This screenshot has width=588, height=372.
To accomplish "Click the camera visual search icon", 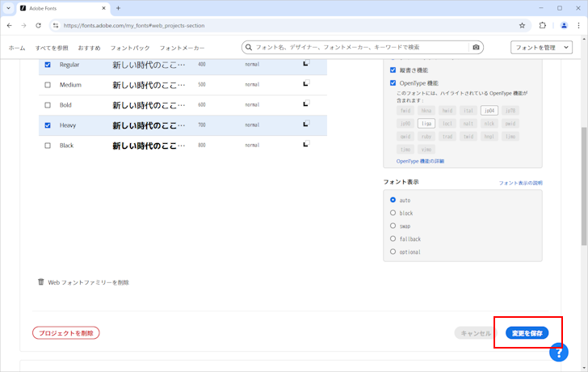I will pos(476,47).
